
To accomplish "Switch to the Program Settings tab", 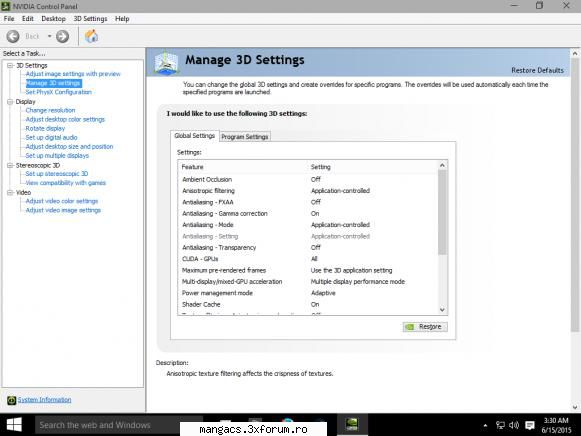I will pos(245,137).
